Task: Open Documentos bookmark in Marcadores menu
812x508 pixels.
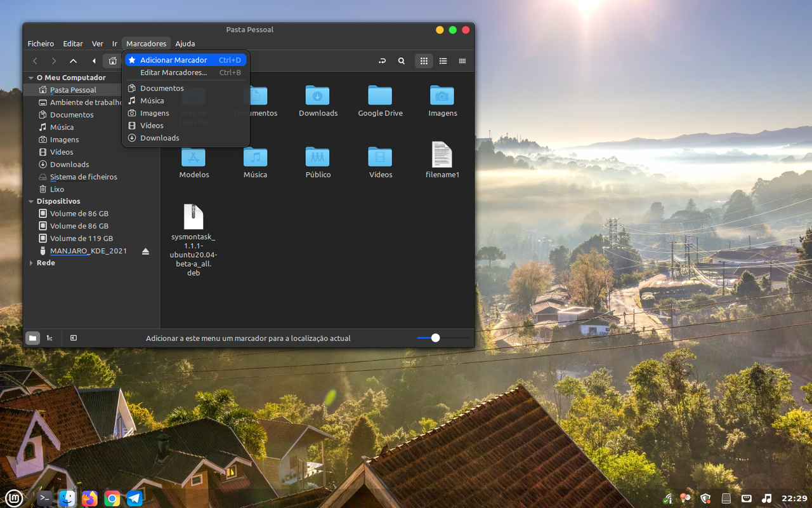Action: [185, 88]
